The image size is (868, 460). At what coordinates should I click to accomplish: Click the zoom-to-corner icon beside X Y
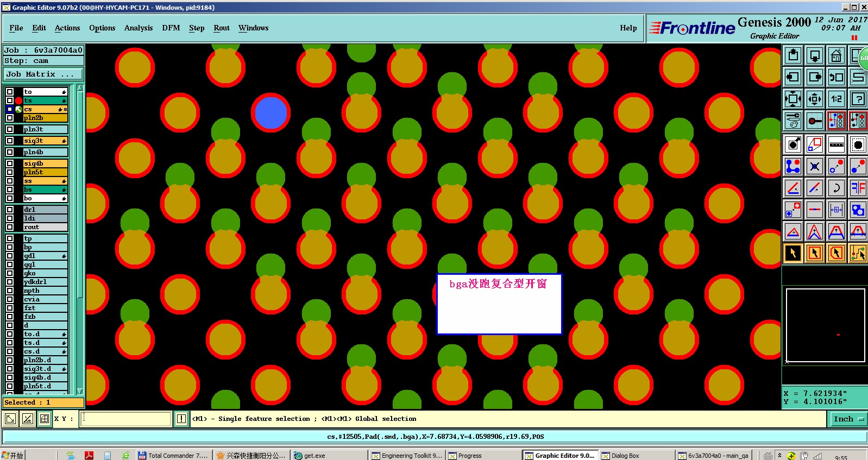[x=10, y=419]
